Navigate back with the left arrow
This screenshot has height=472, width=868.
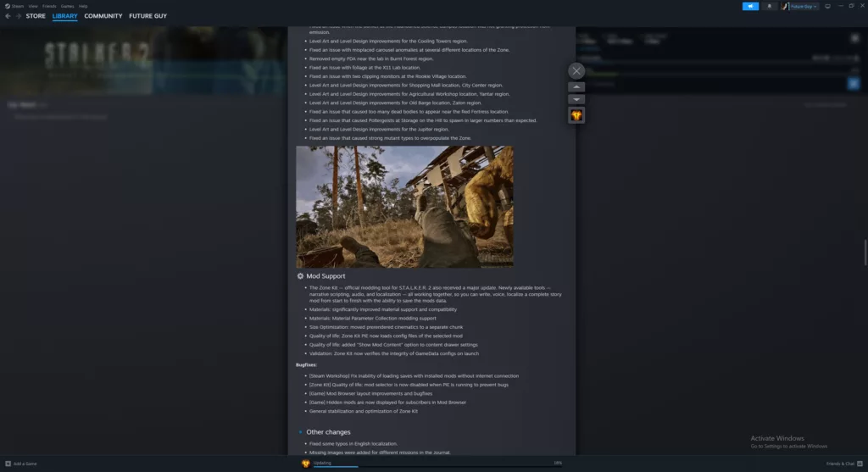pyautogui.click(x=8, y=16)
